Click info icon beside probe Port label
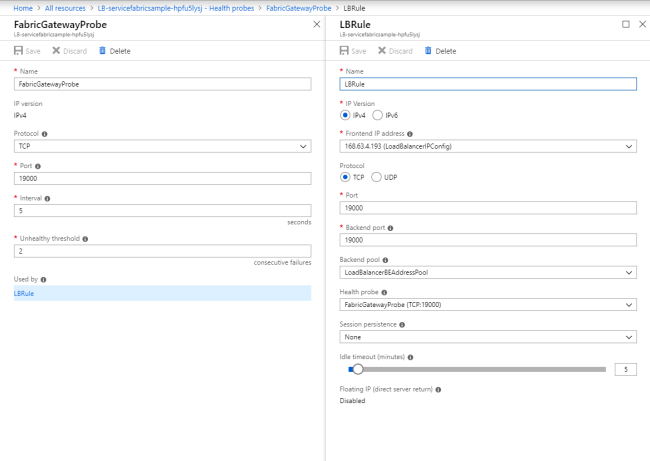Viewport: 650px width, 461px height. click(x=38, y=166)
